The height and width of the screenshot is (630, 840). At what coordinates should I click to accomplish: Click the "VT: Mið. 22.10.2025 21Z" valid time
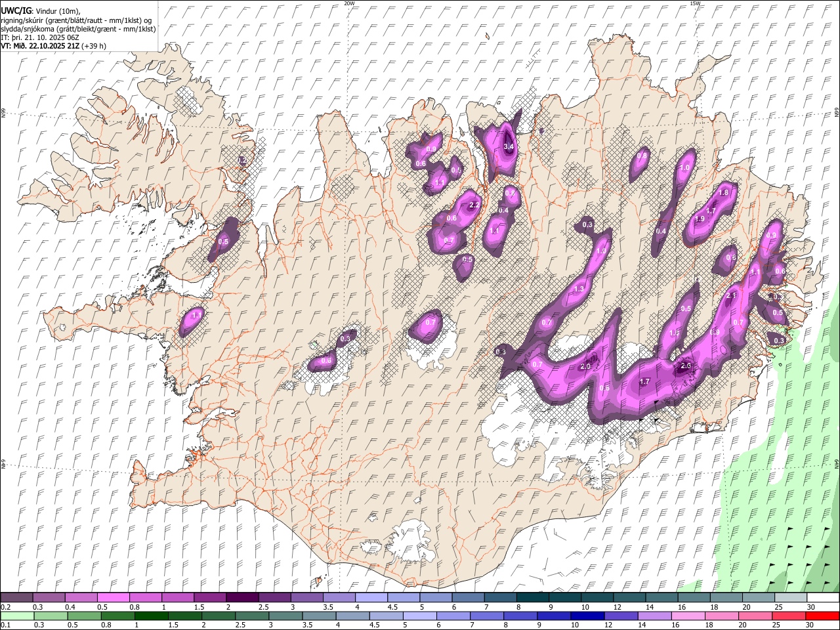(x=41, y=46)
